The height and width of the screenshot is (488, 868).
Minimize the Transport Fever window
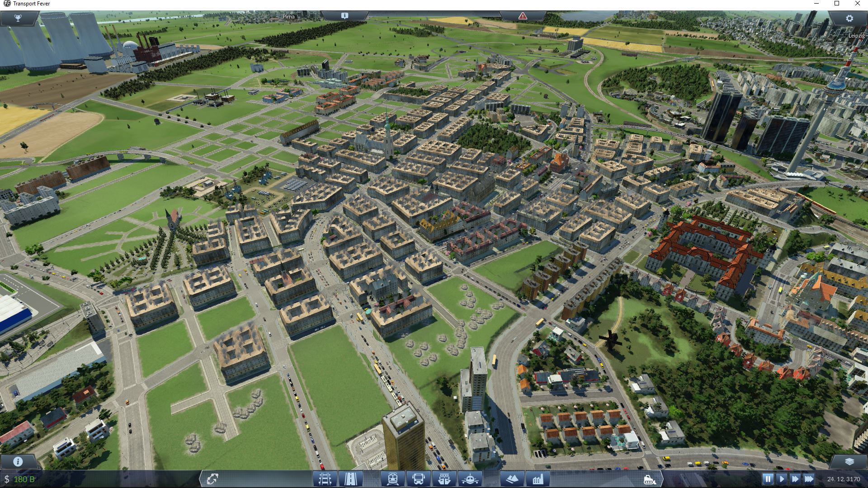[x=816, y=4]
